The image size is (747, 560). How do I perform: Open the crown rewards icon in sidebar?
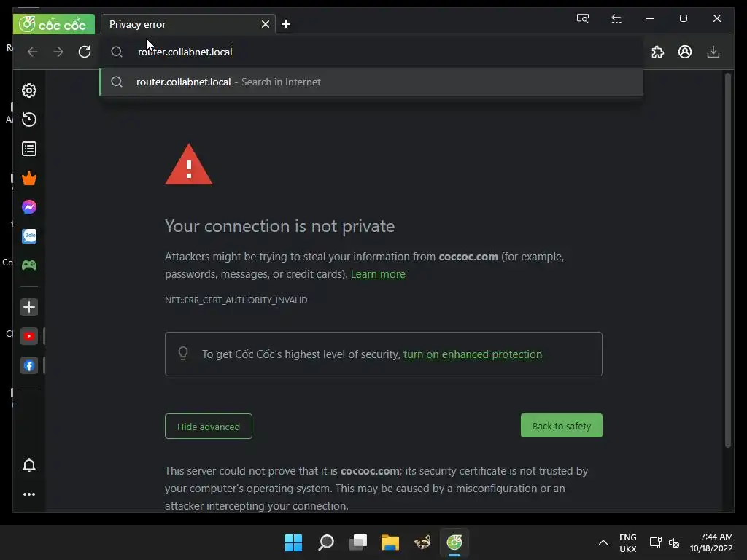[x=29, y=178]
